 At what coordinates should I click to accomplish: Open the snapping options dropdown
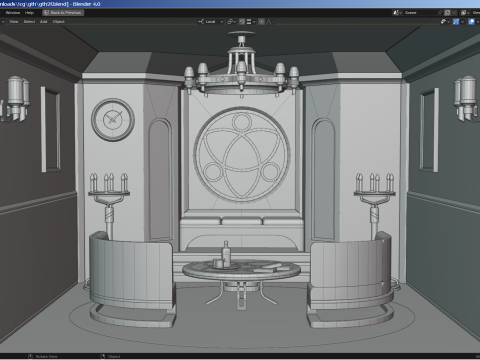click(x=251, y=22)
